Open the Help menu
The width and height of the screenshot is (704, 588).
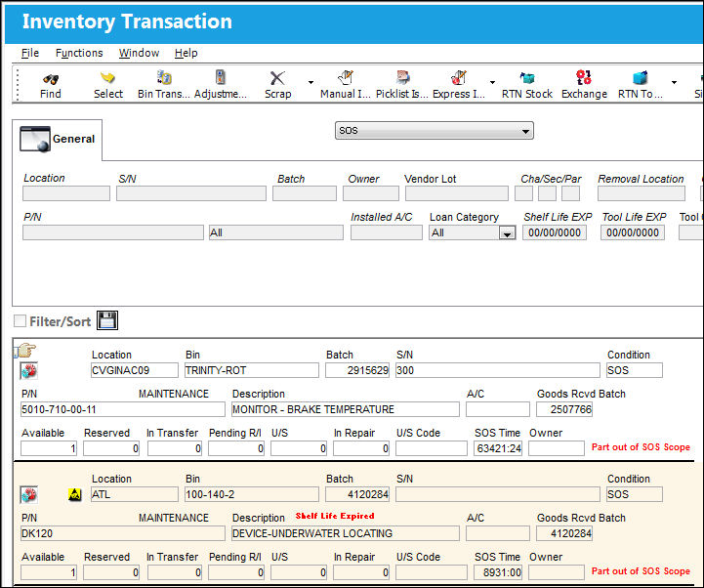(x=186, y=53)
